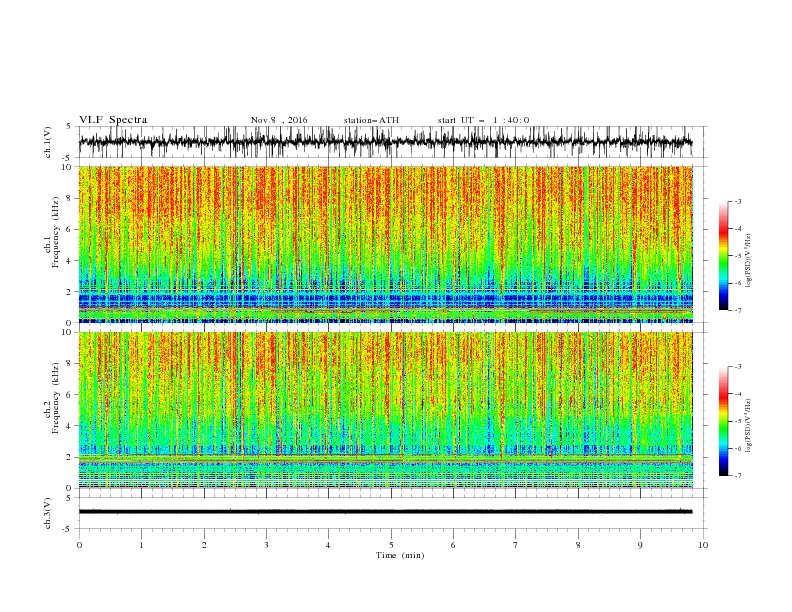Image resolution: width=792 pixels, height=612 pixels.
Task: Click the "ch.3(V)" vertical axis label
Action: (x=48, y=513)
